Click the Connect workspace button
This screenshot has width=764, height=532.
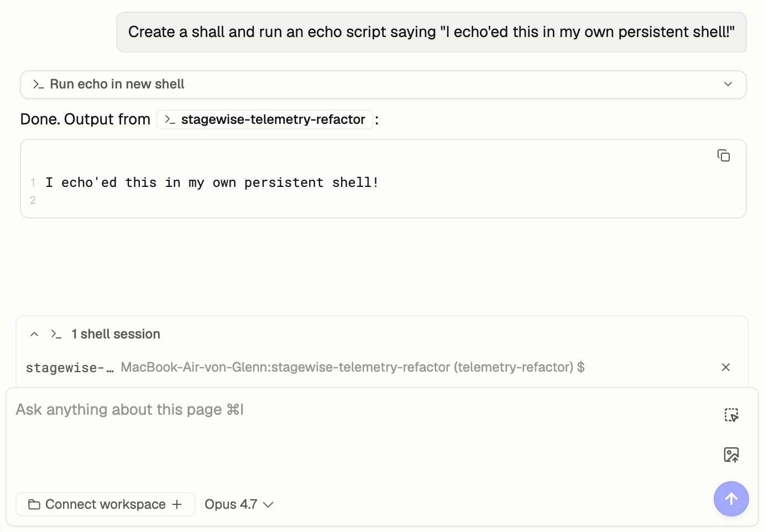(x=105, y=504)
